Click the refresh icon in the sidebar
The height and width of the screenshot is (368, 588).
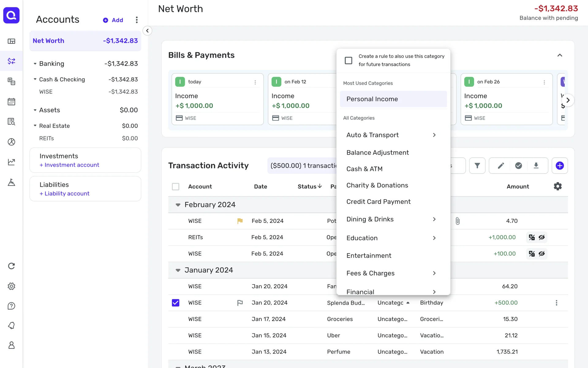(x=11, y=266)
